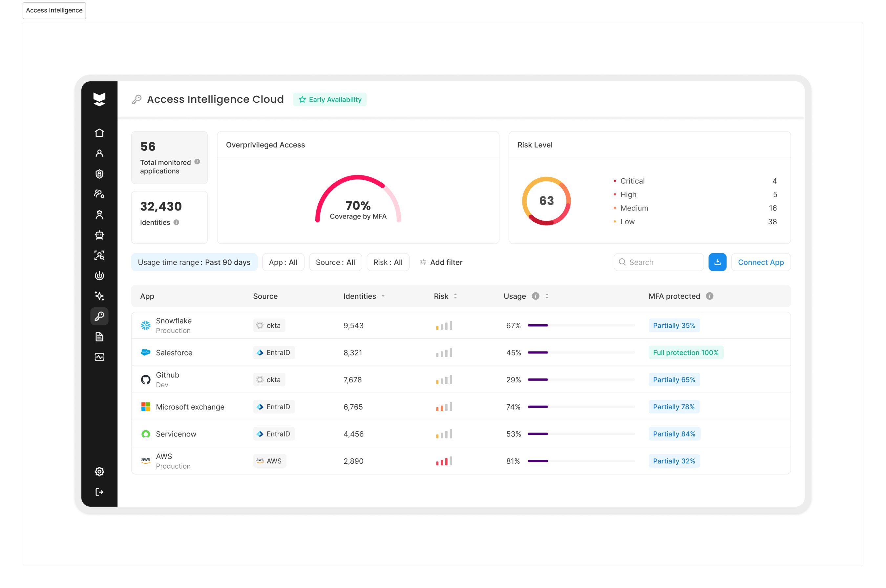Expand the Source: All filter

pyautogui.click(x=335, y=262)
